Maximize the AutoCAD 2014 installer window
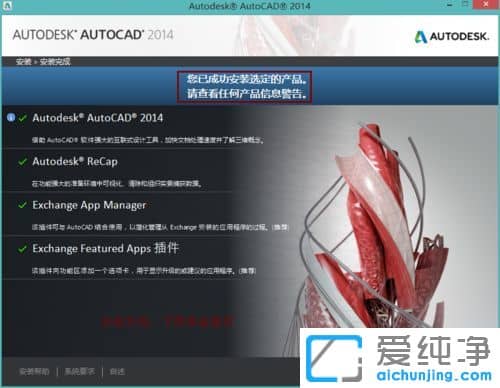This screenshot has height=388, width=500. [466, 5]
